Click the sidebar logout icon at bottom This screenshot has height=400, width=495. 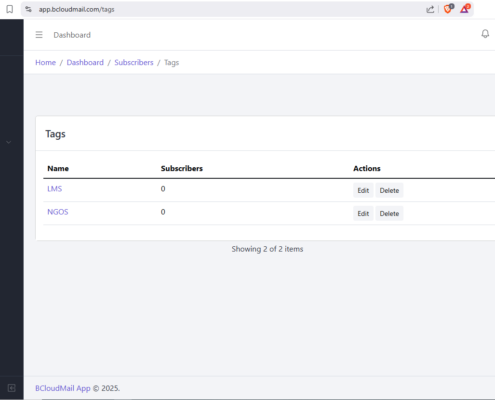[11, 388]
